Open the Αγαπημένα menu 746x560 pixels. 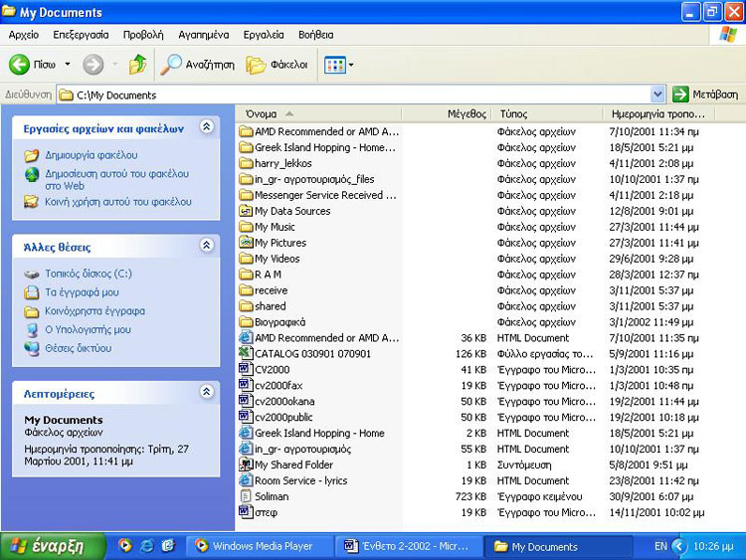point(204,35)
